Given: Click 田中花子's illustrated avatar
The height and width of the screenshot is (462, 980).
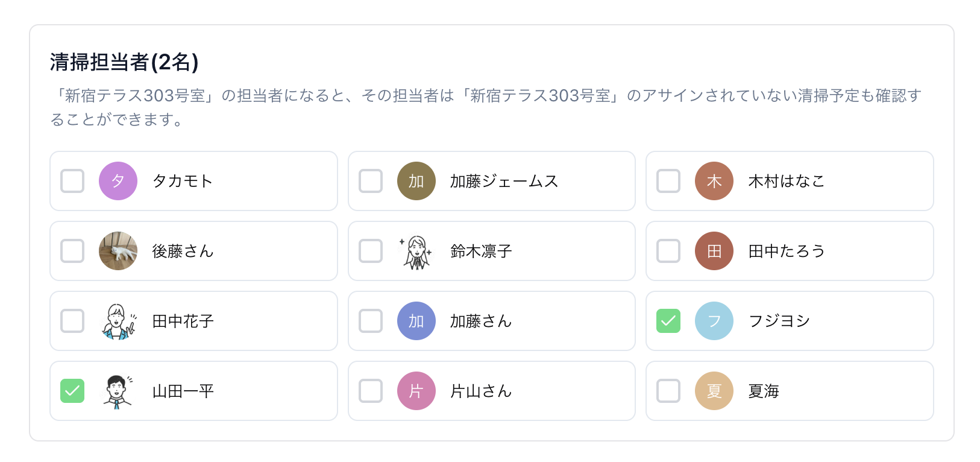Looking at the screenshot, I should click(x=118, y=321).
